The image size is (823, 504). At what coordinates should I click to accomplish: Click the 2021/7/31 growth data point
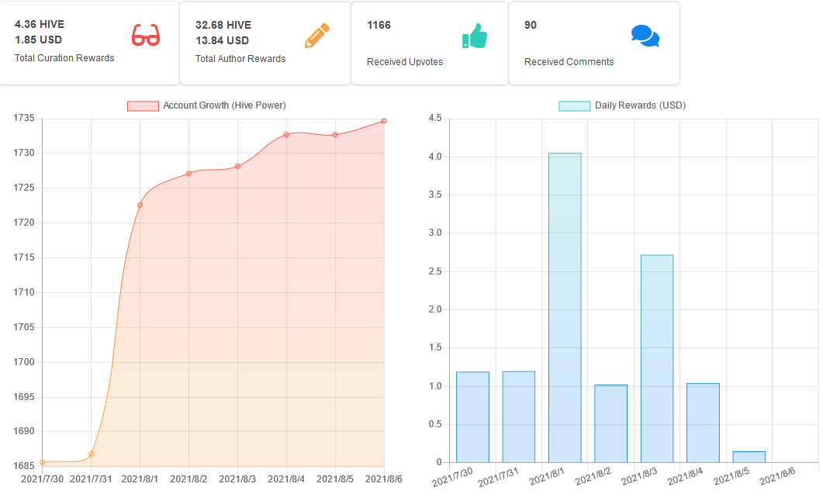[92, 454]
